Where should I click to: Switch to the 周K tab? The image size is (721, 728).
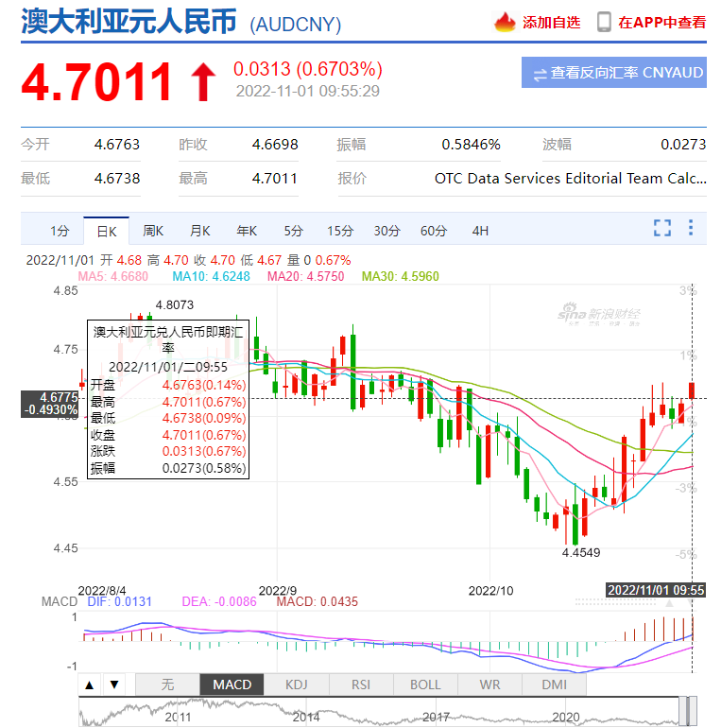coord(153,231)
